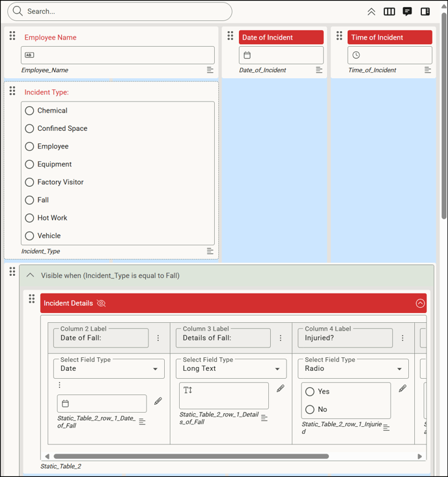
Task: Edit Column 2 Label 'Date of Fall:'
Action: (101, 338)
